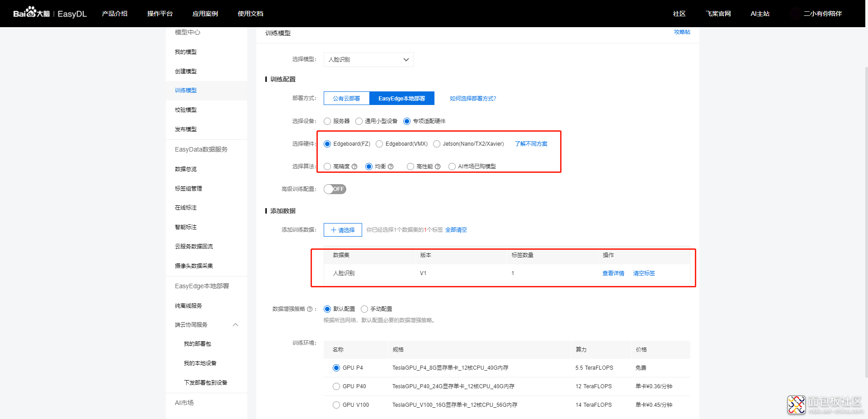Click help icon next to 均衡
The height and width of the screenshot is (419, 868).
(x=391, y=167)
